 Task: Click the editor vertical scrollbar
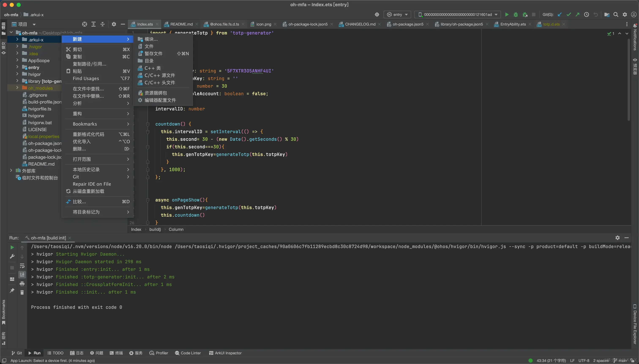629,80
